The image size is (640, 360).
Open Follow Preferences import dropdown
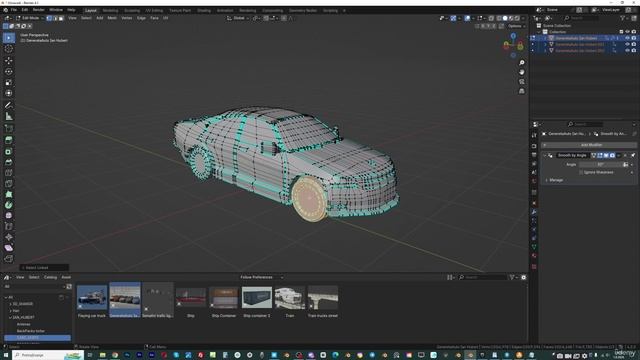261,277
